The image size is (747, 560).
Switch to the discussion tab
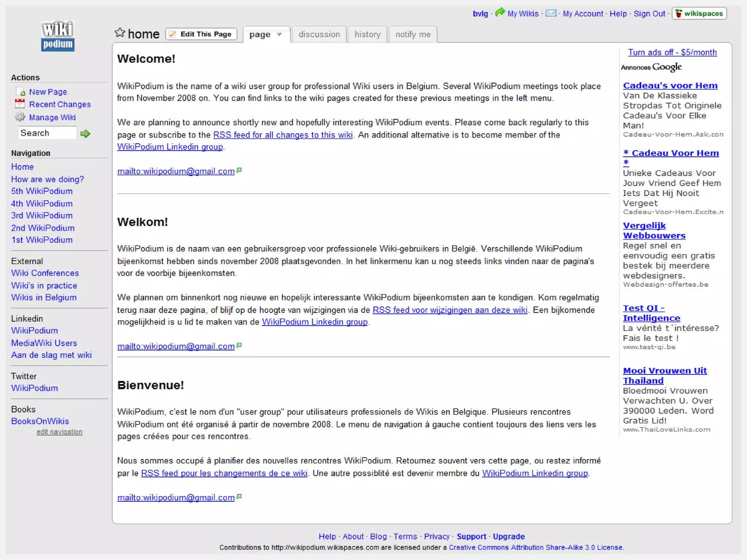(319, 34)
